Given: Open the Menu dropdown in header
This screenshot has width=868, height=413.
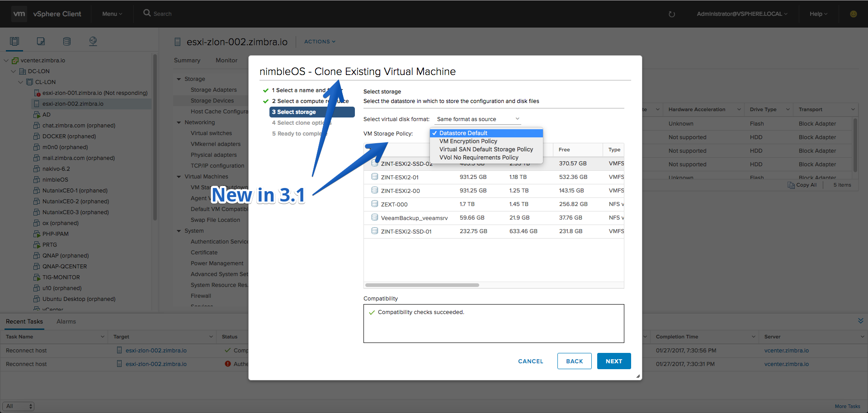Looking at the screenshot, I should click(112, 14).
